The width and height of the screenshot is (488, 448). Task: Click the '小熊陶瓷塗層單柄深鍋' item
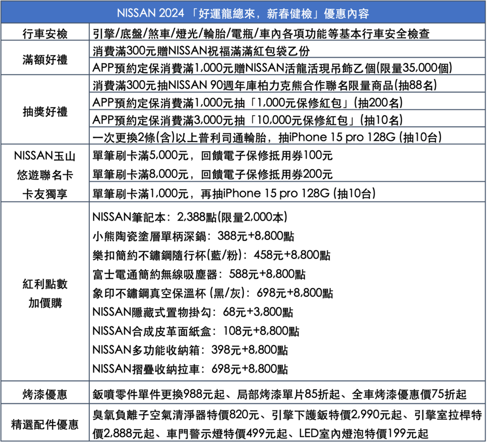pos(193,236)
